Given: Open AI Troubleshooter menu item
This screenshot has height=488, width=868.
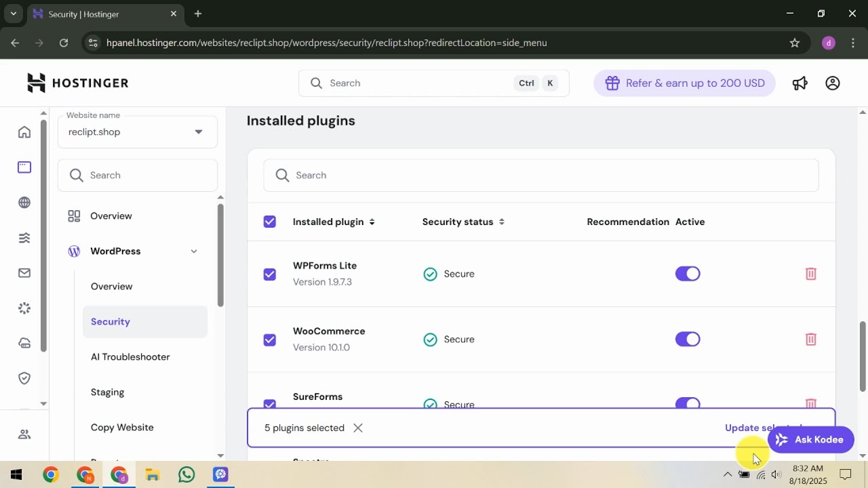Looking at the screenshot, I should (x=130, y=357).
